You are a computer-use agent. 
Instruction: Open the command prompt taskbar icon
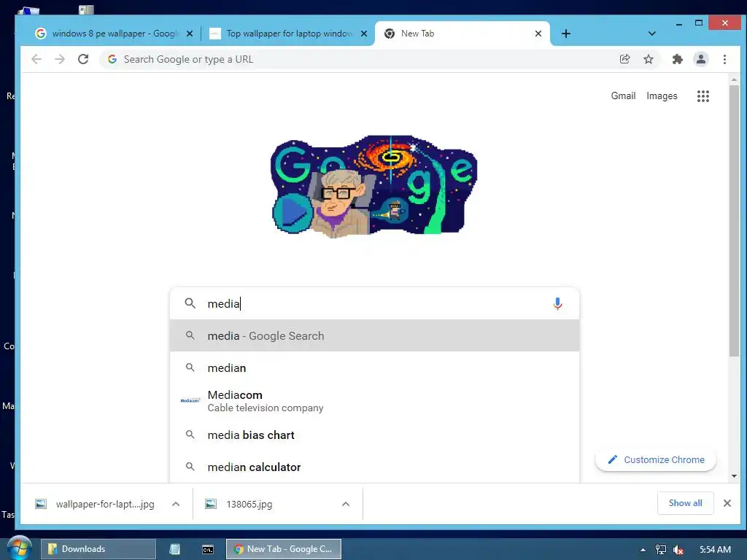coord(208,549)
